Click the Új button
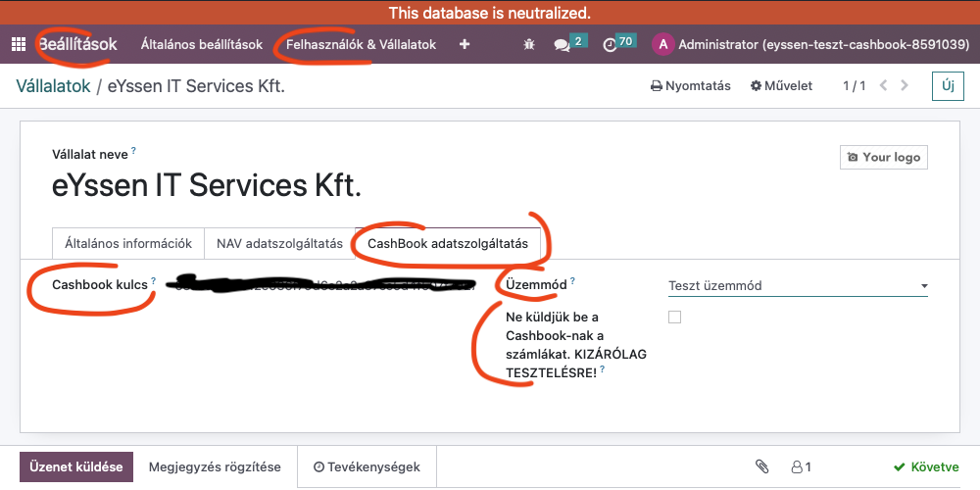980x490 pixels. pyautogui.click(x=948, y=85)
